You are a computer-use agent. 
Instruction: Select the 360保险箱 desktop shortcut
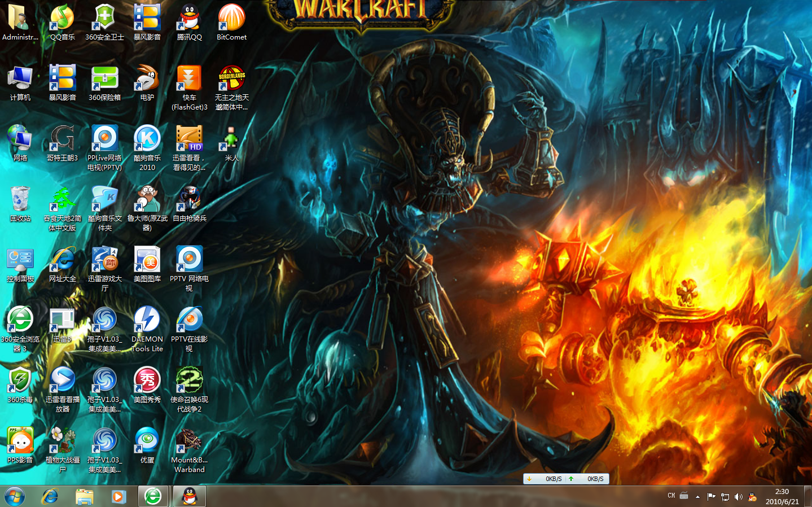tap(104, 83)
